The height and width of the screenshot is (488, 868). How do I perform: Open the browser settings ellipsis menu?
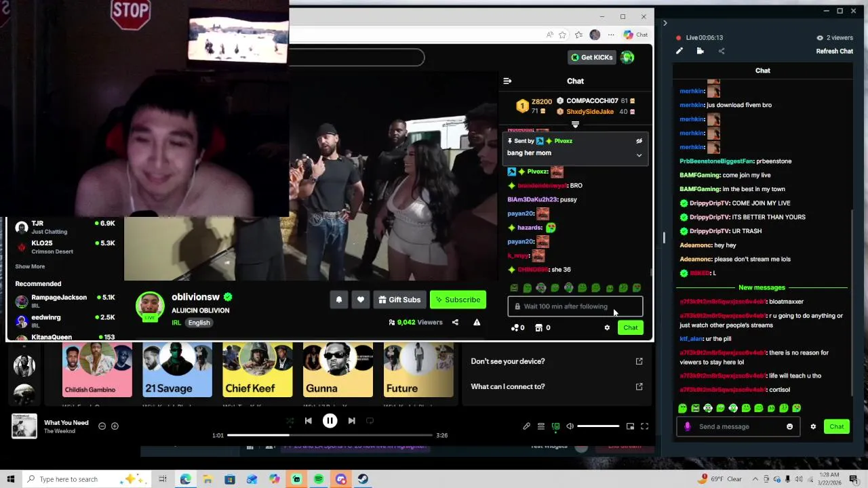611,35
